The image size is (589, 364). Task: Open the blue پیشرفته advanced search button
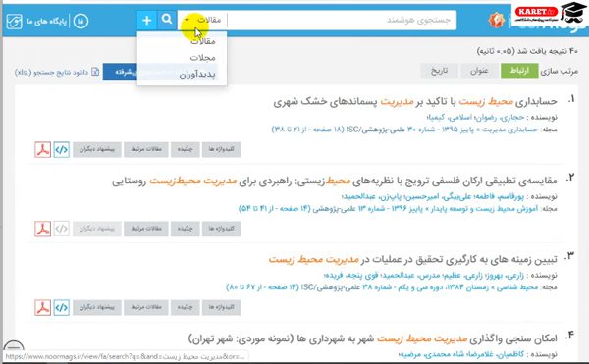point(120,72)
